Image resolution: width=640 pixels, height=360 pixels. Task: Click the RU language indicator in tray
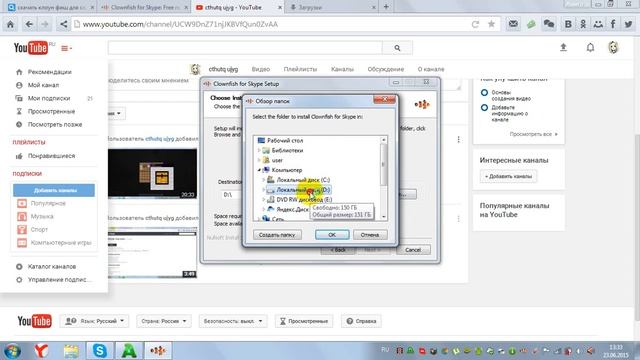(385, 350)
